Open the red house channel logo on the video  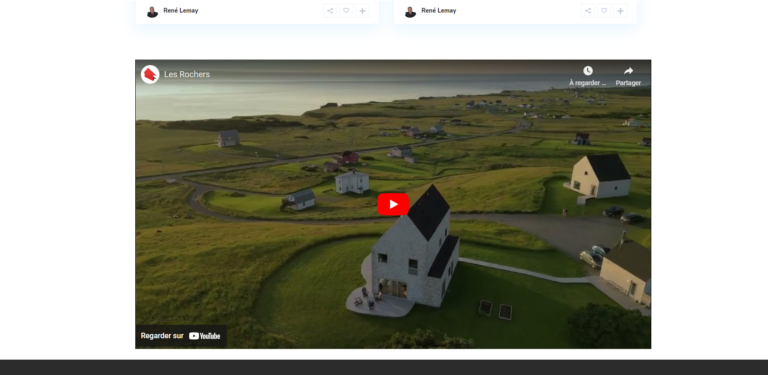150,74
